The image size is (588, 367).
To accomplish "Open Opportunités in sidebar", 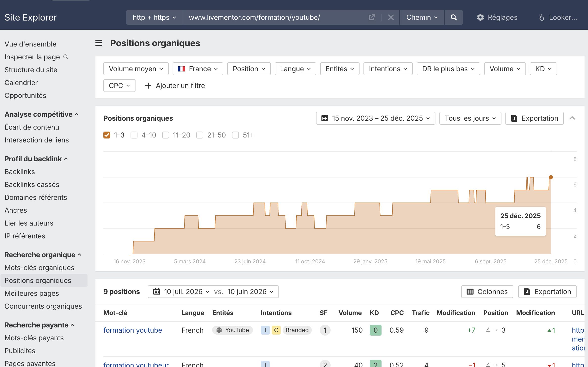I will click(25, 95).
